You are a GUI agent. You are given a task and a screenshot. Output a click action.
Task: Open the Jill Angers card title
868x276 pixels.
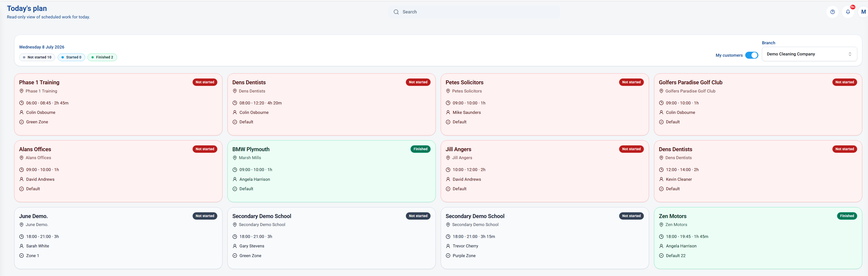pos(458,149)
